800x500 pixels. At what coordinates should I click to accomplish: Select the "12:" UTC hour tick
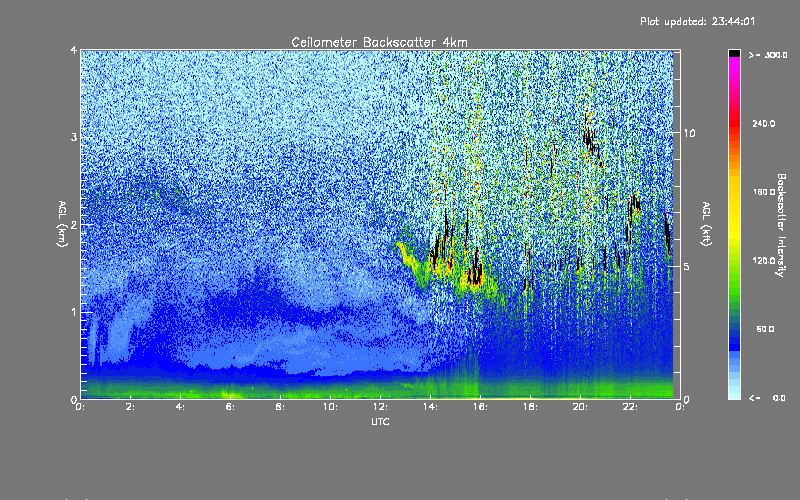click(381, 407)
